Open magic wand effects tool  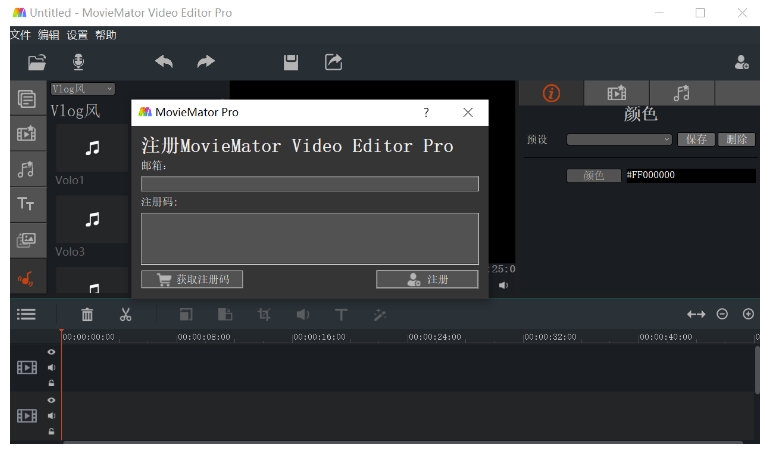380,314
